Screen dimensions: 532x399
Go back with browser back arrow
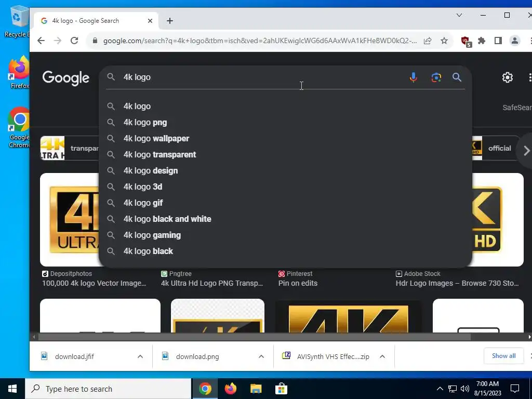(41, 41)
